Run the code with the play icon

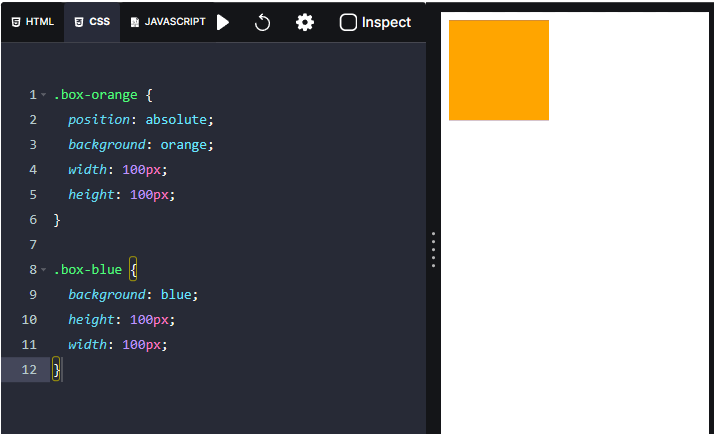[x=223, y=22]
